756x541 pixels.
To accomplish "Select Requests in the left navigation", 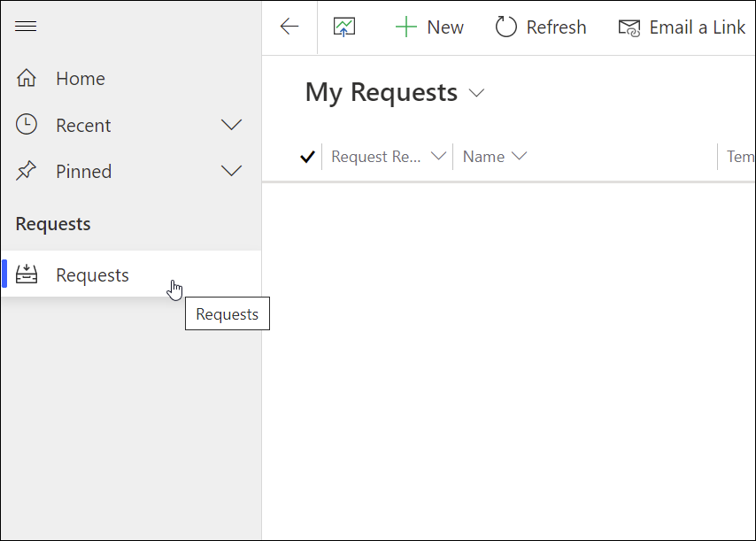I will click(x=92, y=275).
